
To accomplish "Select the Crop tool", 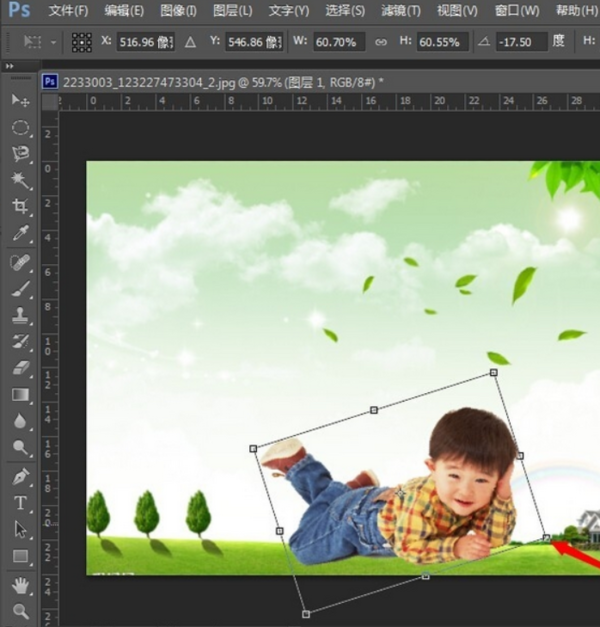I will click(20, 207).
